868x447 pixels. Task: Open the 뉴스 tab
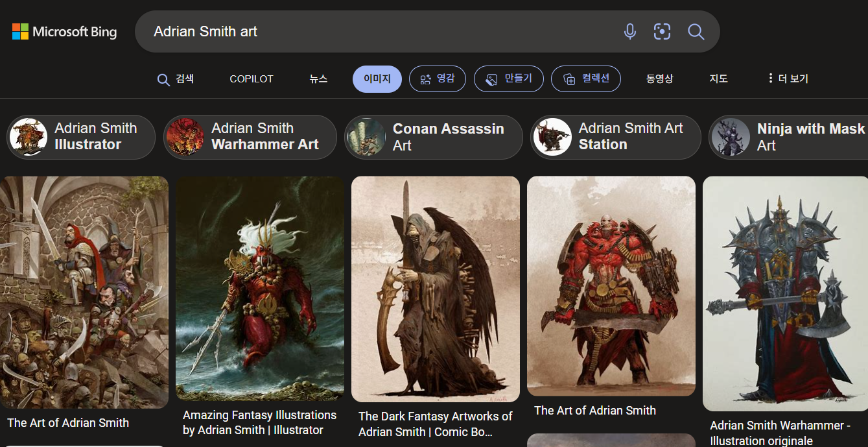point(318,79)
